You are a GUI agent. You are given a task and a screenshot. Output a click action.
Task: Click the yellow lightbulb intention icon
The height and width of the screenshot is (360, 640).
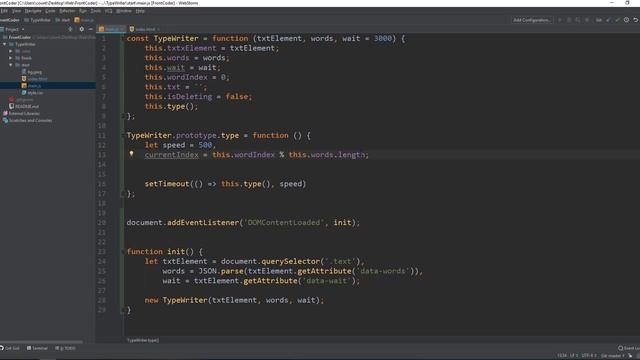pos(131,154)
